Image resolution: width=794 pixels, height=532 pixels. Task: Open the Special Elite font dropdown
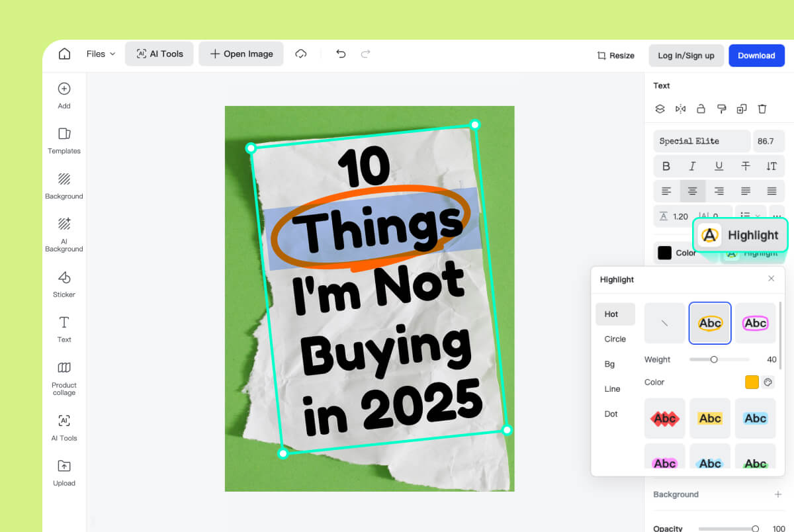(702, 141)
